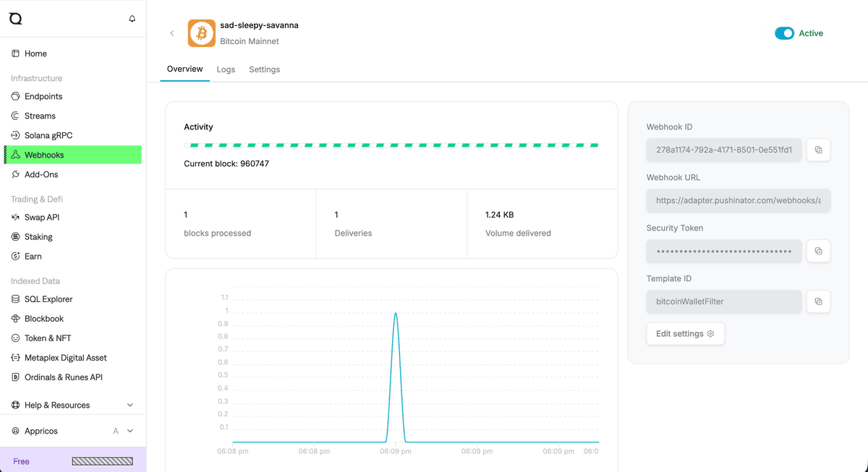Viewport: 868px width, 472px height.
Task: Open the notifications bell
Action: pyautogui.click(x=132, y=19)
